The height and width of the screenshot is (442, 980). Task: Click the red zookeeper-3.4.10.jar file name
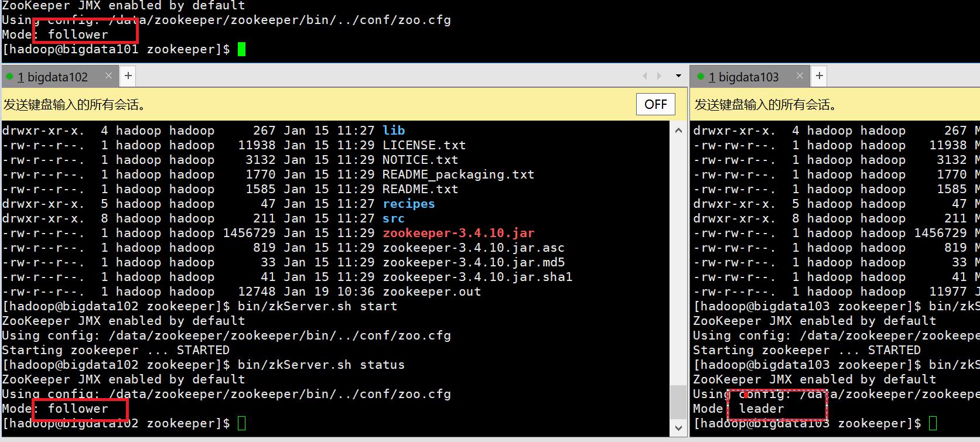click(458, 233)
